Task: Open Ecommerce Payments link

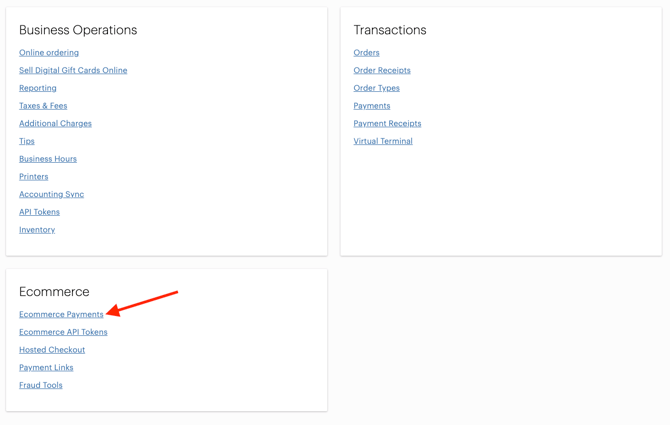Action: click(61, 315)
